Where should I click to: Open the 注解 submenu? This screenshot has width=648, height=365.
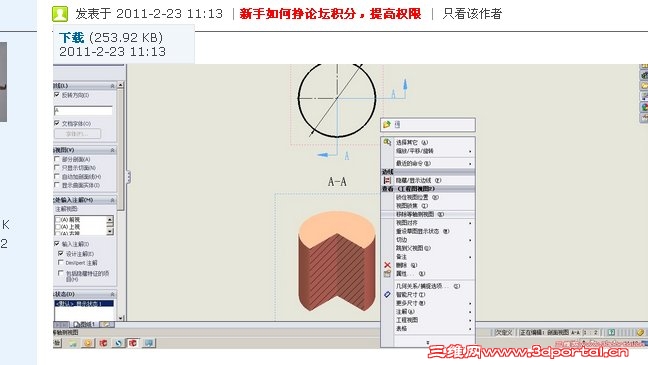coord(434,312)
